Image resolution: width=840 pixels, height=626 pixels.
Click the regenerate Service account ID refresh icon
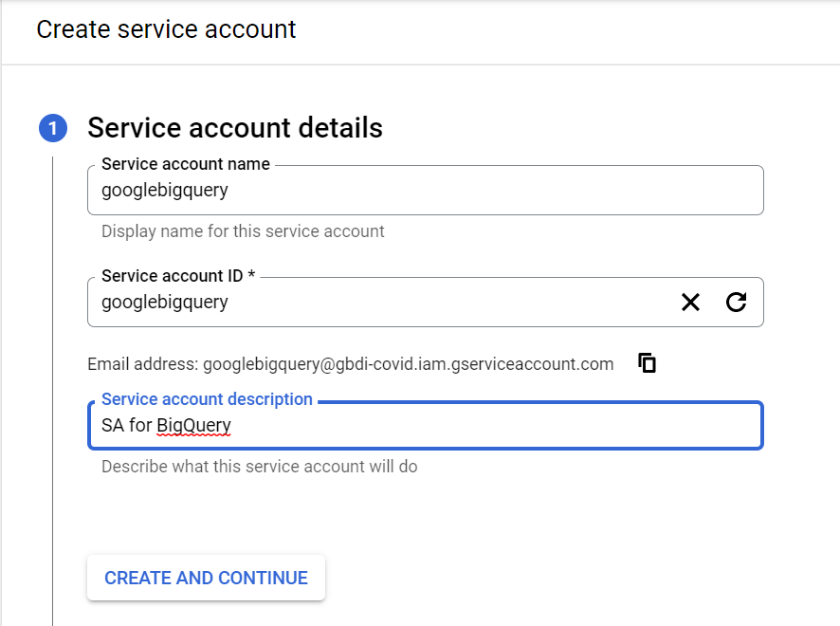click(737, 303)
